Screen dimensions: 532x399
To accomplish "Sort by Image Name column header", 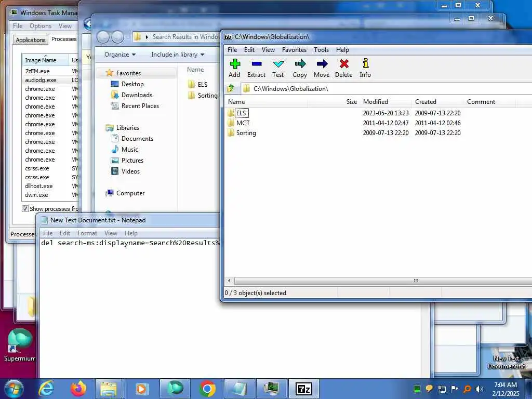I will [46, 60].
